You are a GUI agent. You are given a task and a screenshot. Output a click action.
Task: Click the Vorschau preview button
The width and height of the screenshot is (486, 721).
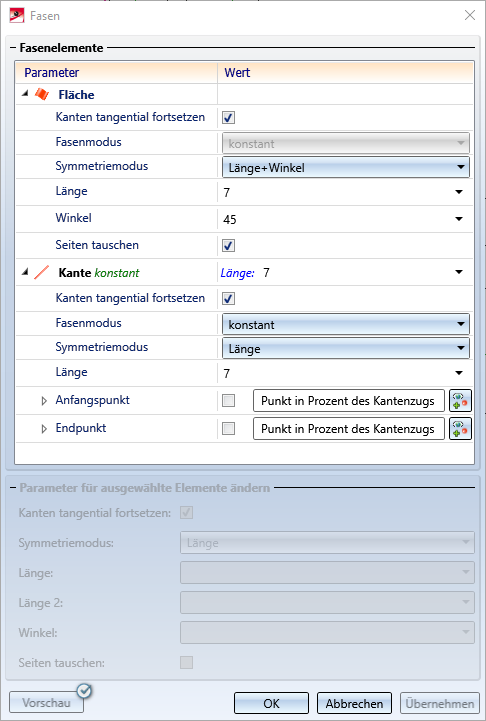pyautogui.click(x=46, y=703)
